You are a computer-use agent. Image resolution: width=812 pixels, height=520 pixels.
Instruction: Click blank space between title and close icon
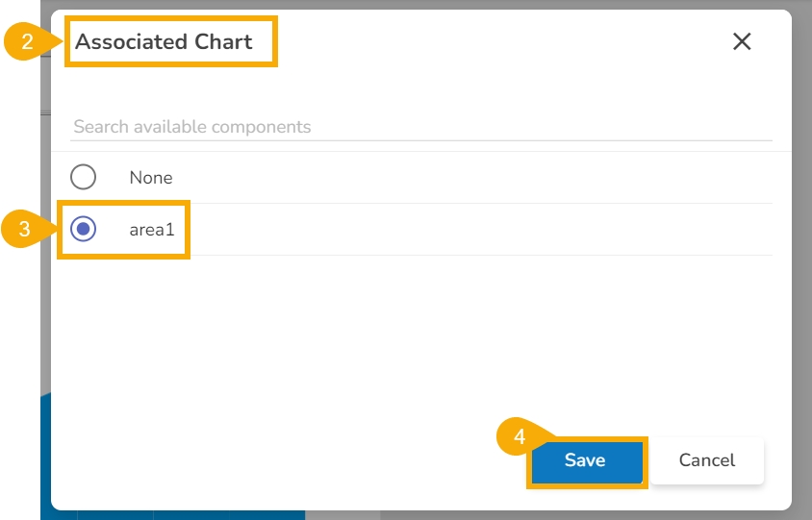(x=500, y=42)
